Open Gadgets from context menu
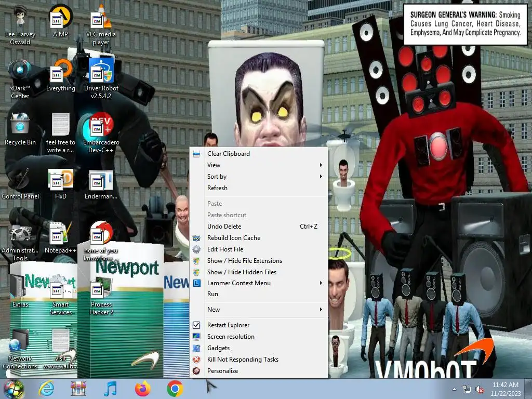 click(x=259, y=348)
